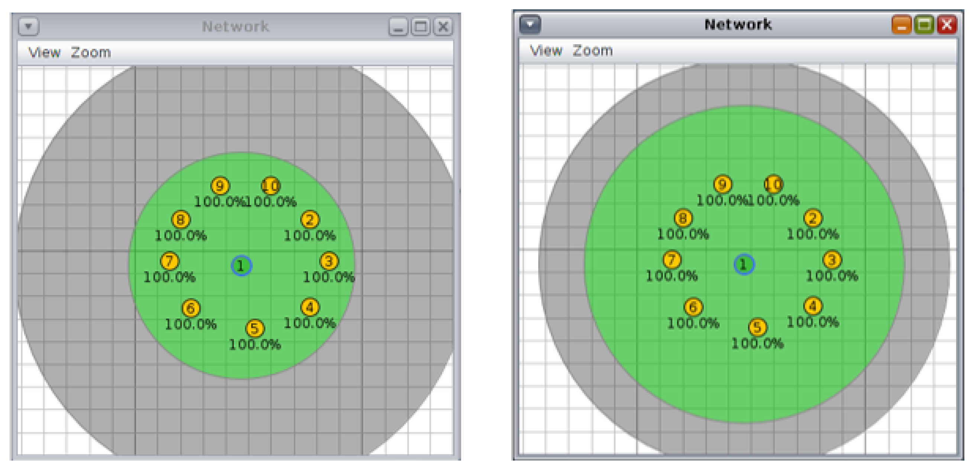Close the left Network window
980x471 pixels.
pos(443,27)
